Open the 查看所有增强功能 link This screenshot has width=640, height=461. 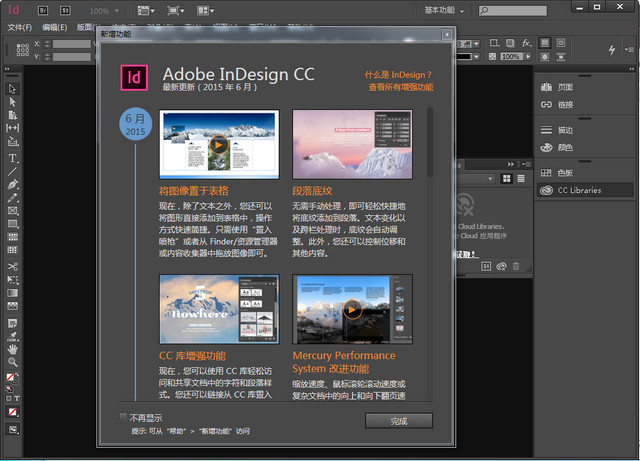pyautogui.click(x=401, y=87)
